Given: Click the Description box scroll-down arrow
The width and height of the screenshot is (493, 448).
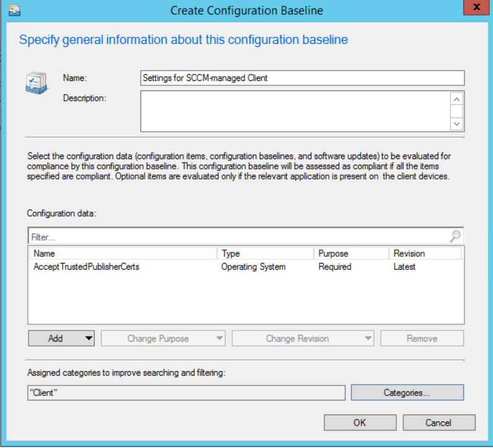Looking at the screenshot, I should (x=456, y=124).
